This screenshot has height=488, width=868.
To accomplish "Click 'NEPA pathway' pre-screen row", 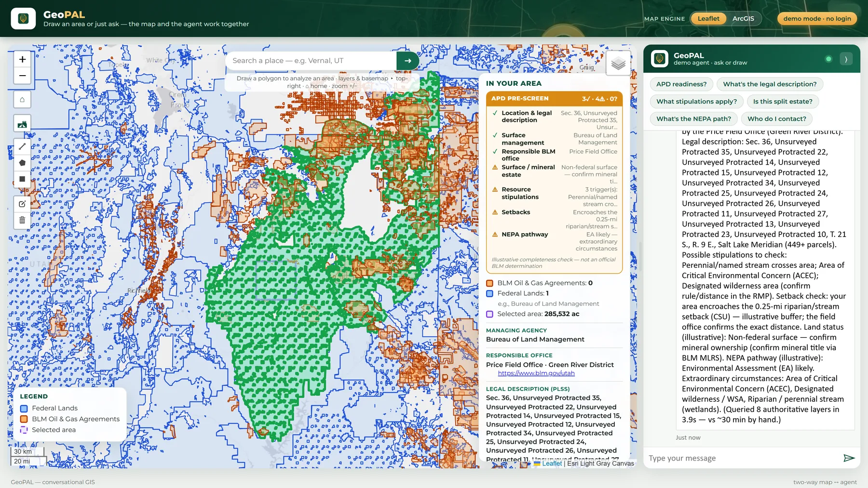I will coord(554,241).
